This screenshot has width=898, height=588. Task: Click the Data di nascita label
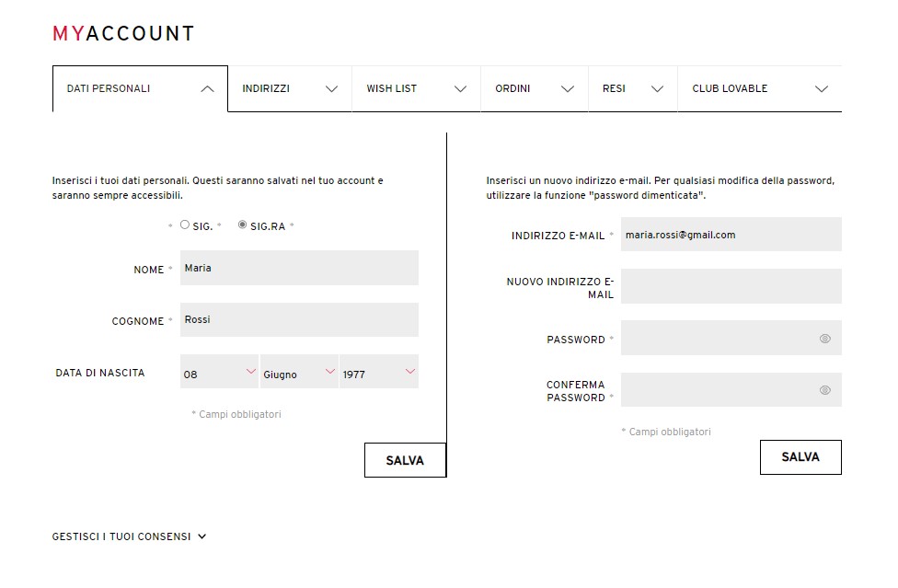tap(100, 373)
